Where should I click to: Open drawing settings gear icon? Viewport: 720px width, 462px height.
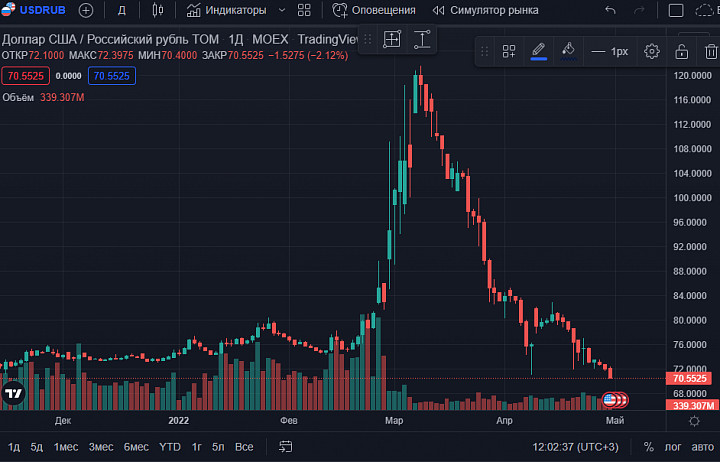[x=652, y=51]
